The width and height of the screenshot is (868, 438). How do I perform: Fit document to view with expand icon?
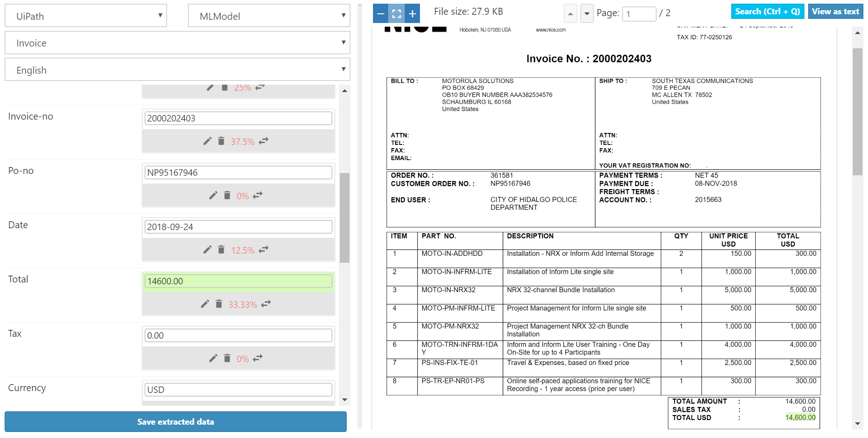tap(396, 13)
